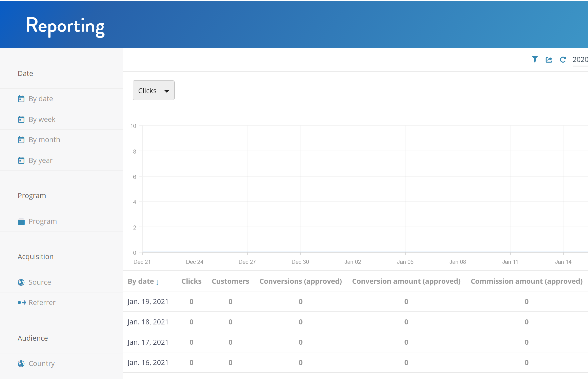Click the Dec 24 axis label
Screen dimensions: 588x379
[195, 262]
